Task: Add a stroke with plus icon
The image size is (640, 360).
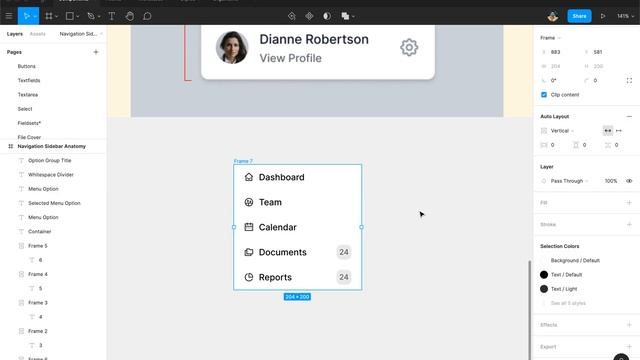Action: click(629, 224)
